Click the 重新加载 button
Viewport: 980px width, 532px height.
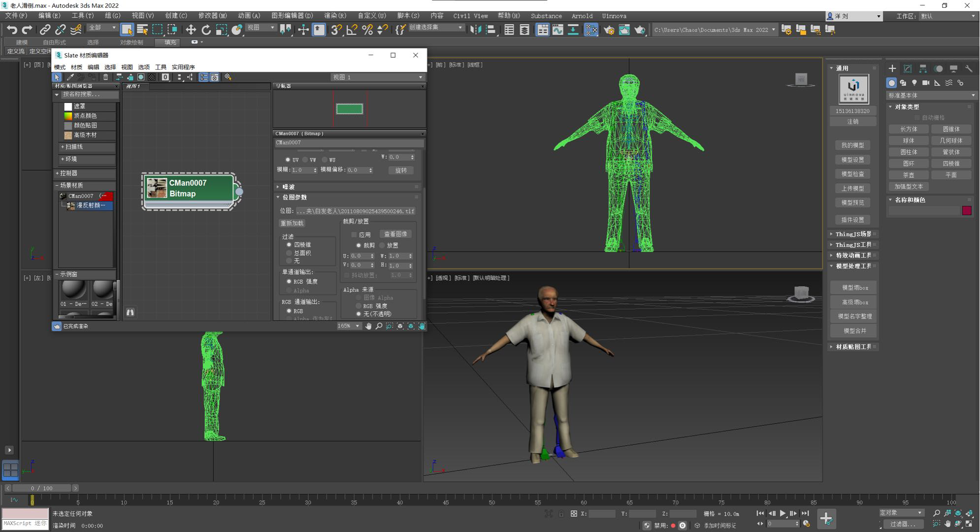click(292, 223)
